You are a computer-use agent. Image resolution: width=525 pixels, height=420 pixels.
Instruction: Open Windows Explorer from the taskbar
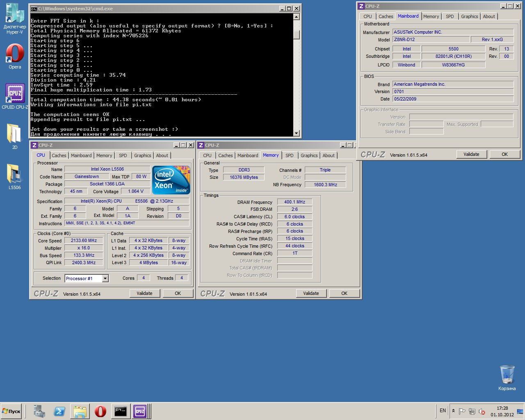pyautogui.click(x=80, y=411)
